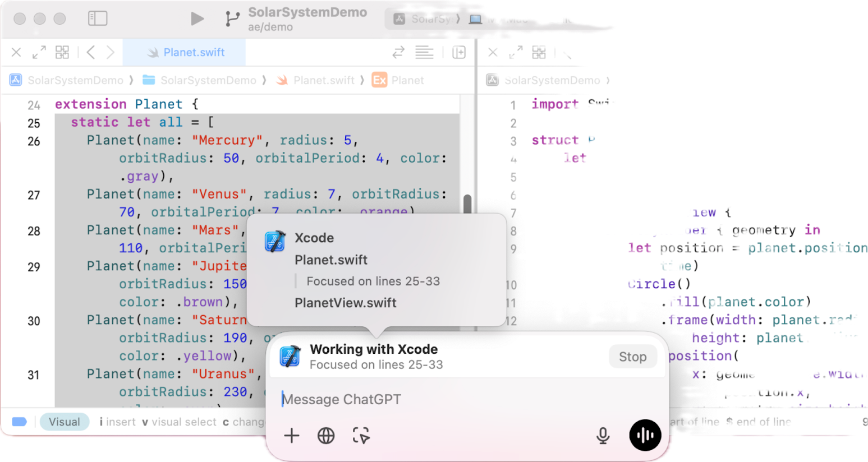Viewport: 868px width, 462px height.
Task: Open SolarSystemDemo folder breadcrumb
Action: (200, 80)
